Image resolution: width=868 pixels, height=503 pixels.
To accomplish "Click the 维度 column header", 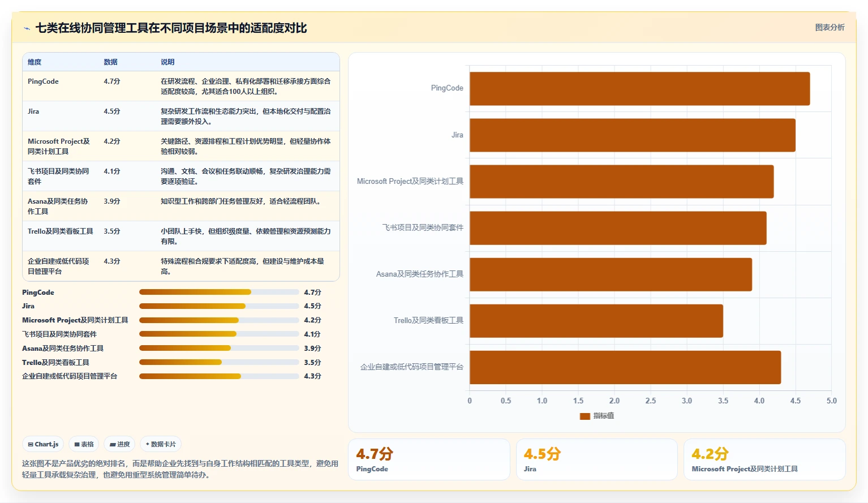I will (35, 62).
